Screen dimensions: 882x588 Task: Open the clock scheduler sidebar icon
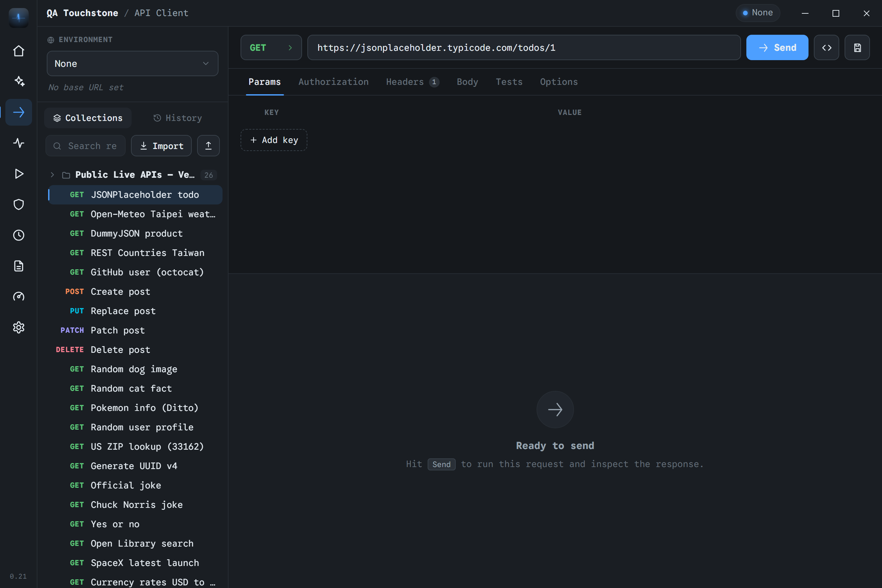pos(18,235)
